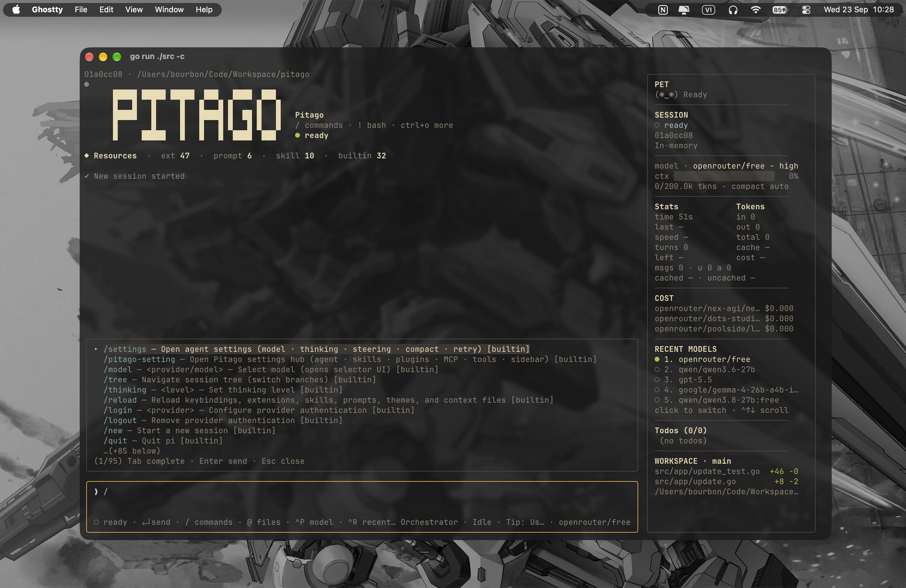Select recent model gpt-5.5
The height and width of the screenshot is (588, 906).
683,380
